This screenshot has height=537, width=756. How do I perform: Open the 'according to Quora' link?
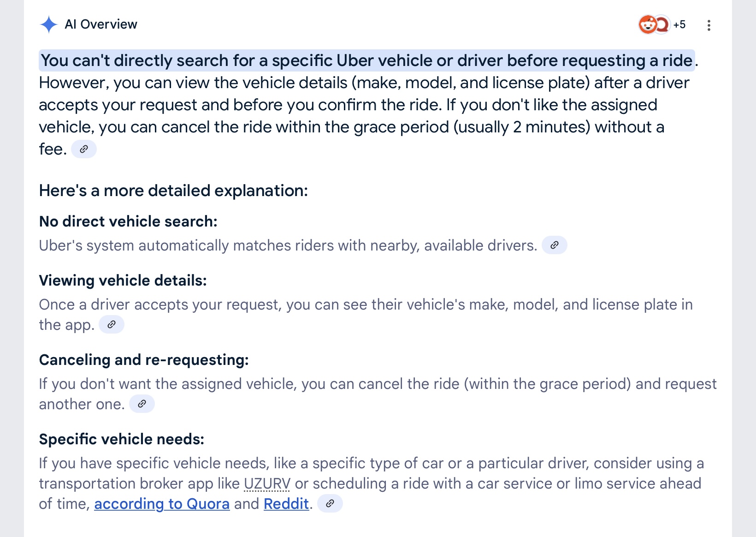pos(162,504)
